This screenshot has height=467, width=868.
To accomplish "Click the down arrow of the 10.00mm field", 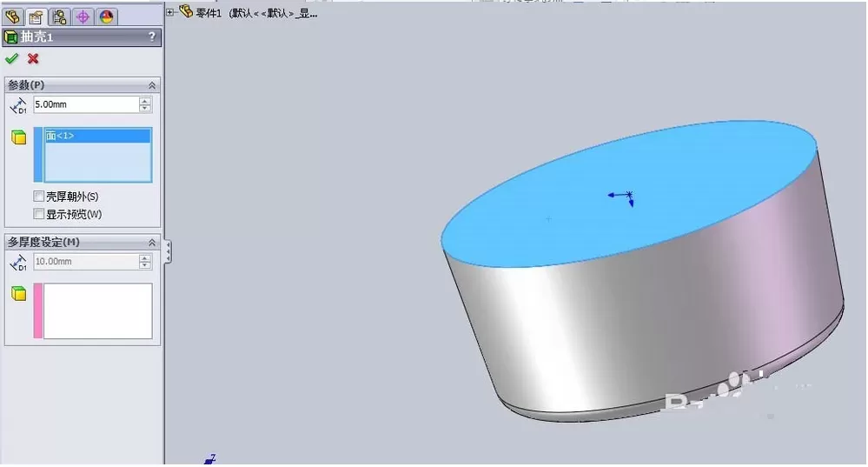I will pyautogui.click(x=145, y=266).
